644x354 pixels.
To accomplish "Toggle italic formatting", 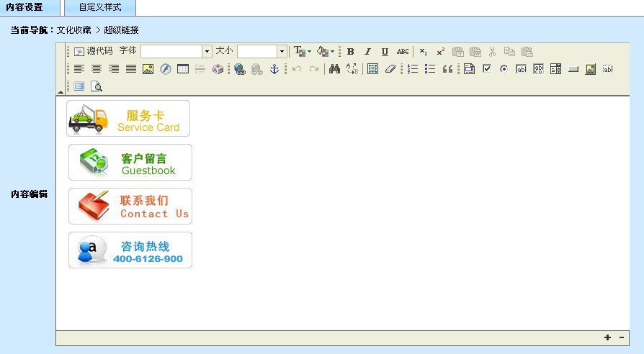I will (367, 52).
